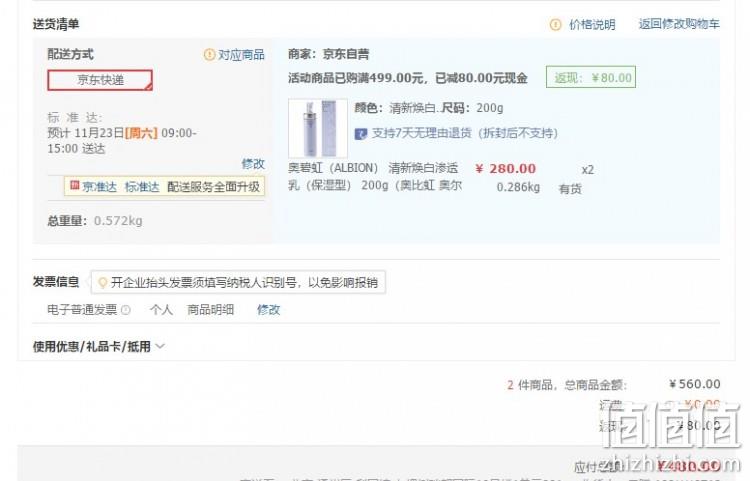Open the 标准达 link
The width and height of the screenshot is (750, 481).
pyautogui.click(x=142, y=186)
